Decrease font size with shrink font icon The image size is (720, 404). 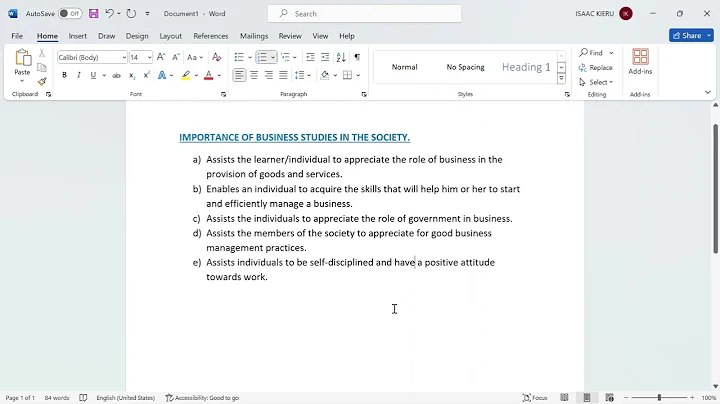175,57
